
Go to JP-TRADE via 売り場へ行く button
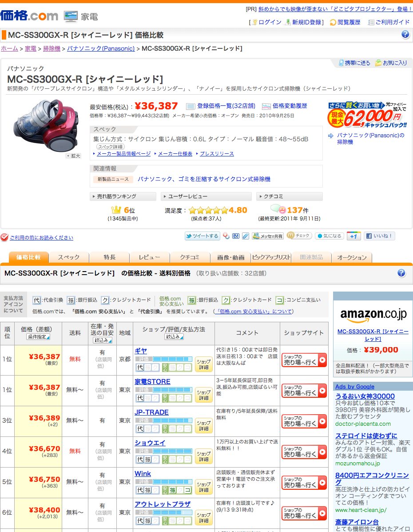tap(304, 421)
